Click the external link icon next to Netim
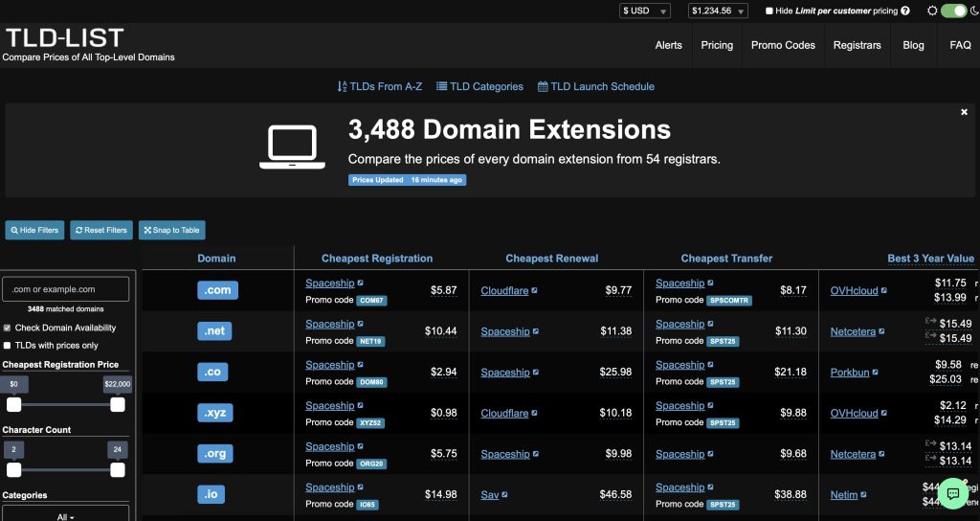 [x=863, y=495]
